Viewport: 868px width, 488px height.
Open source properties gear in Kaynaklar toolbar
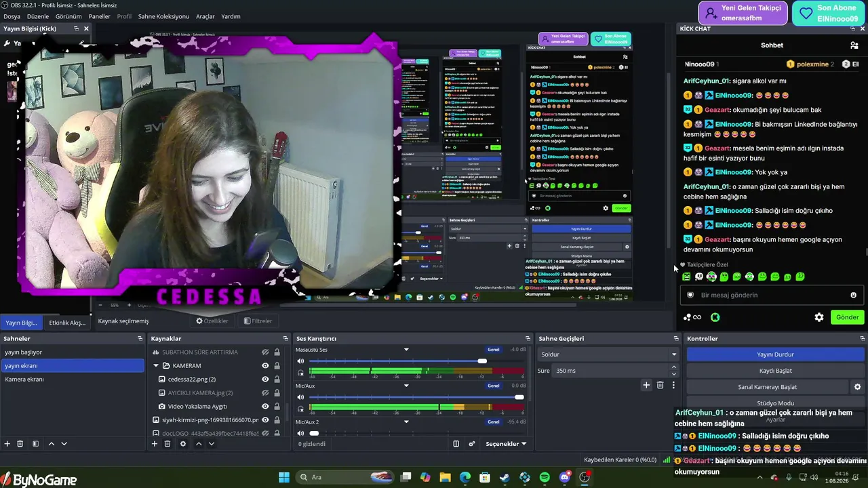(x=182, y=444)
